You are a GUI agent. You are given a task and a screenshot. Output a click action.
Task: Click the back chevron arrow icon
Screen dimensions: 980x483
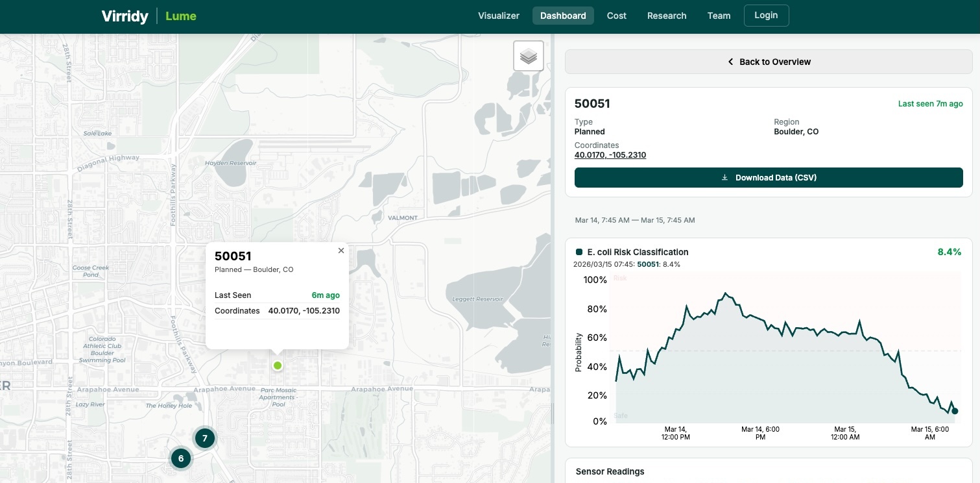[x=730, y=62]
